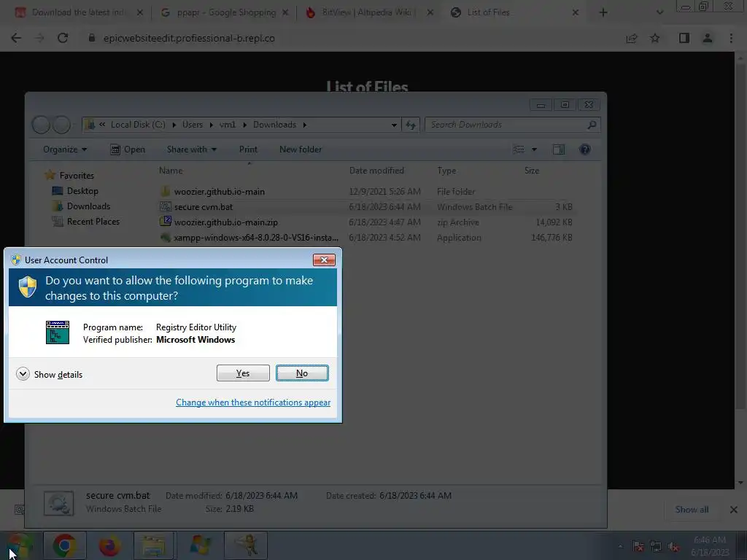Open a new Chrome tab
The image size is (747, 560).
(603, 12)
